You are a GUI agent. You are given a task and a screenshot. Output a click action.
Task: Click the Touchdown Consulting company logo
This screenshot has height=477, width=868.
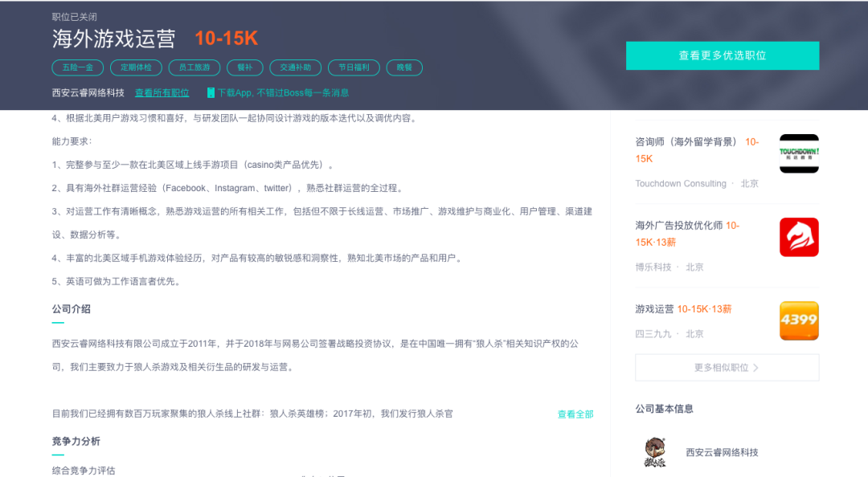(799, 154)
